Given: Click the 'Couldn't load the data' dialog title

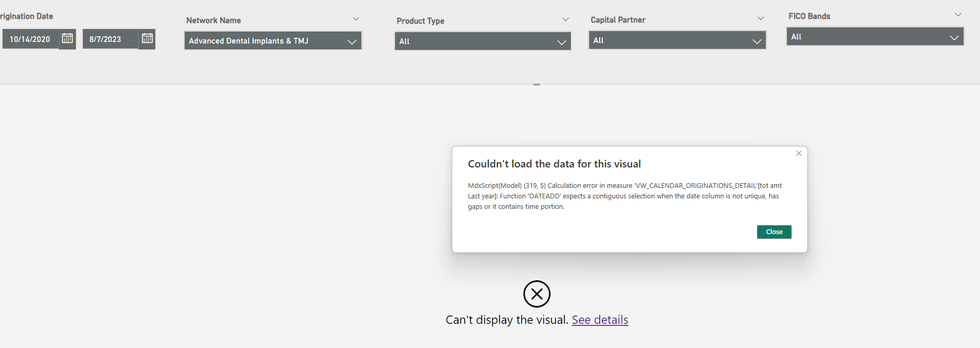Looking at the screenshot, I should click(555, 164).
